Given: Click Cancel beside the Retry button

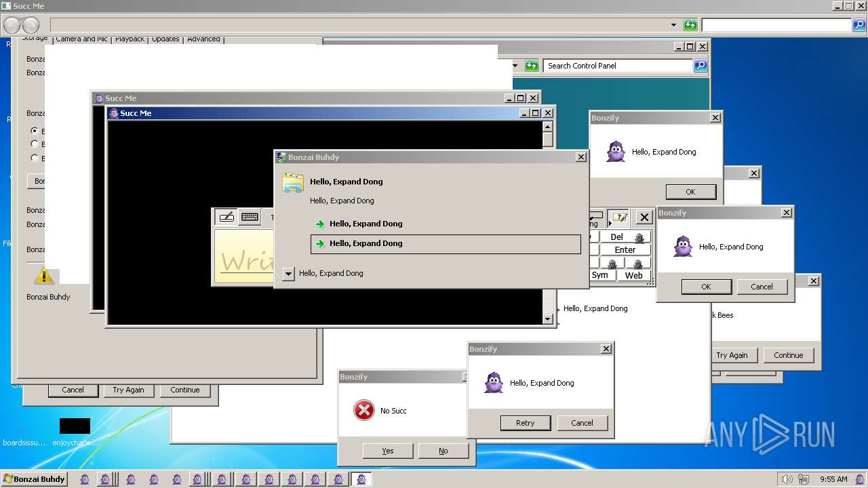Looking at the screenshot, I should click(582, 423).
